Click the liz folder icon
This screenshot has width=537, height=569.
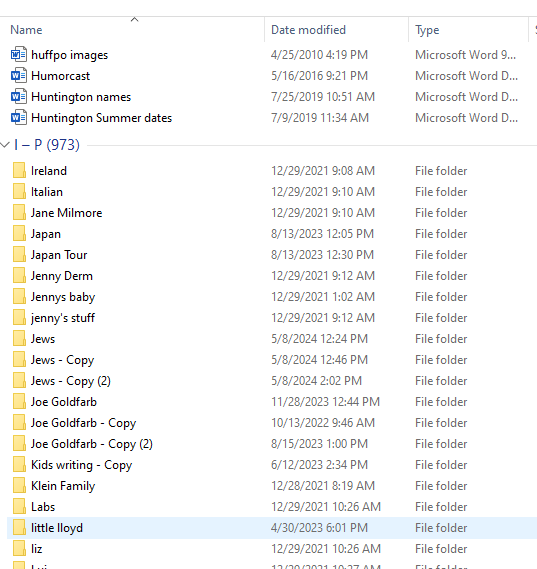pyautogui.click(x=19, y=549)
